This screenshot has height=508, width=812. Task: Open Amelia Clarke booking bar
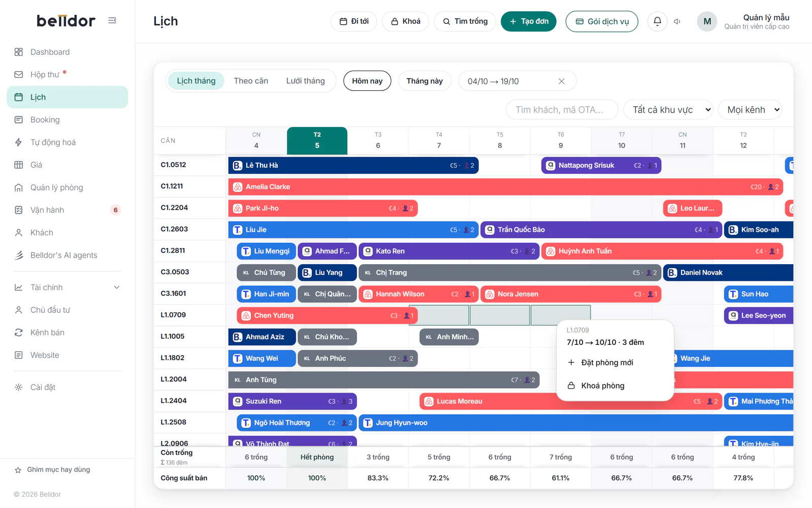505,187
